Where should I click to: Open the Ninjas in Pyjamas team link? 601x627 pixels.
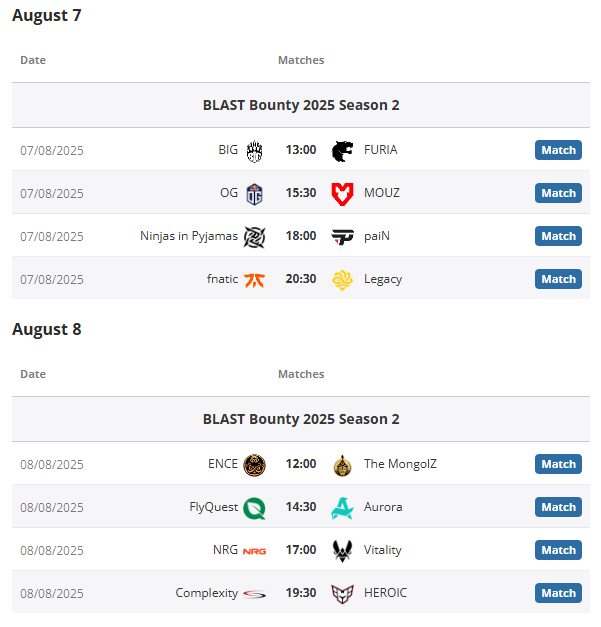point(189,236)
